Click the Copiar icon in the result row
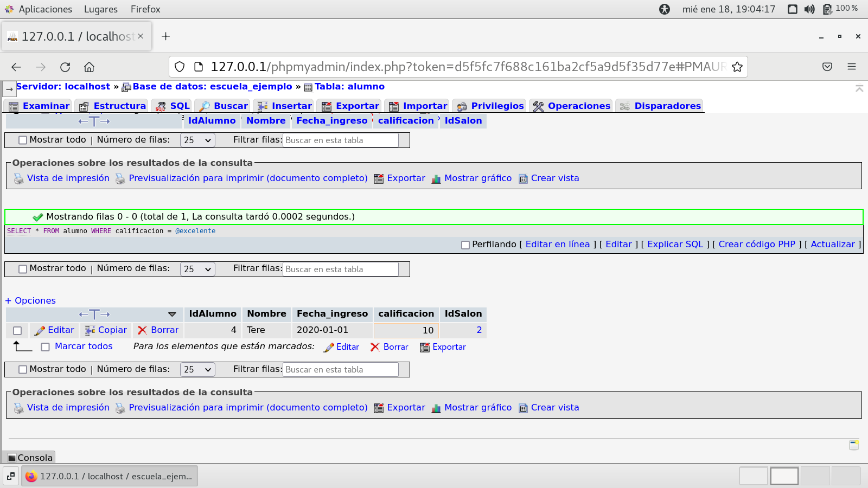This screenshot has width=868, height=488. click(x=90, y=330)
